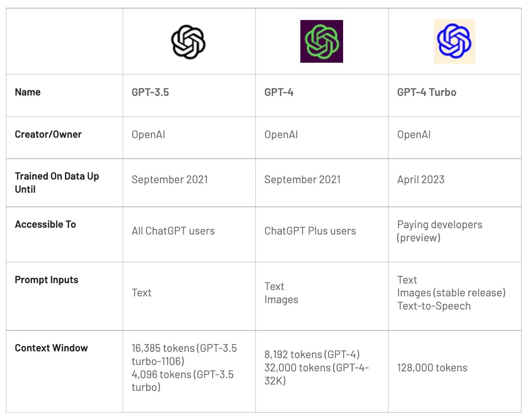Click the 128,000 tokens cell
This screenshot has height=420, width=528.
pos(432,368)
